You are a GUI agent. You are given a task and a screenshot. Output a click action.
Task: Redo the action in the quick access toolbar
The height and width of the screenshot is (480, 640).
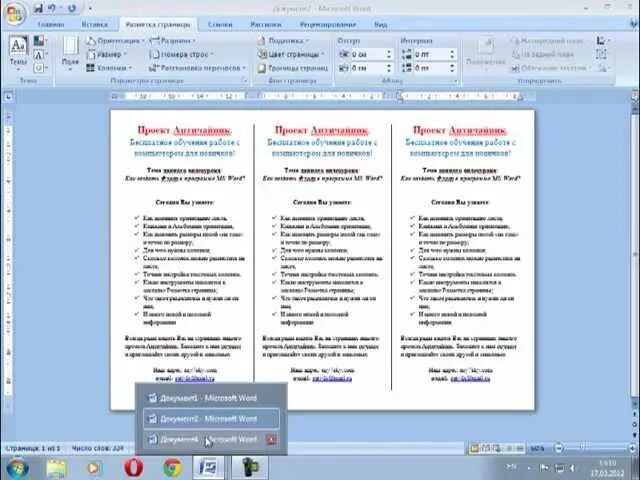[72, 8]
